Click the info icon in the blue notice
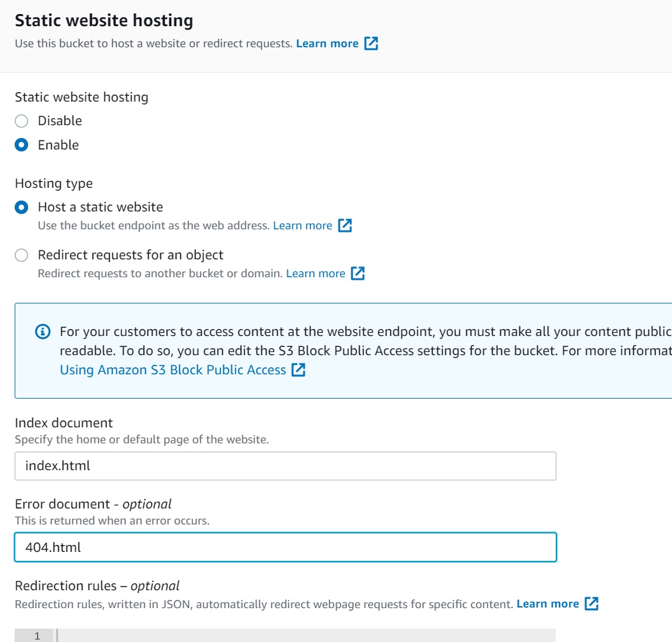672x642 pixels. tap(43, 332)
